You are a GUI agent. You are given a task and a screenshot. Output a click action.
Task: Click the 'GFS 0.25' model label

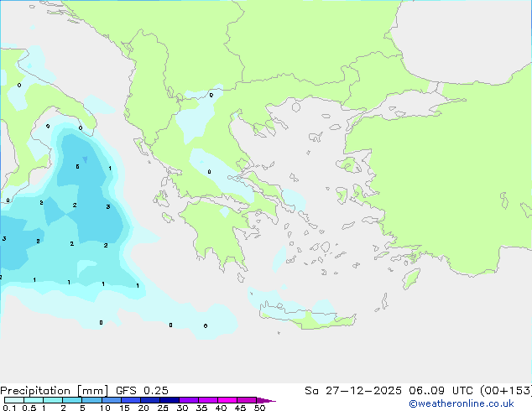click(x=142, y=391)
